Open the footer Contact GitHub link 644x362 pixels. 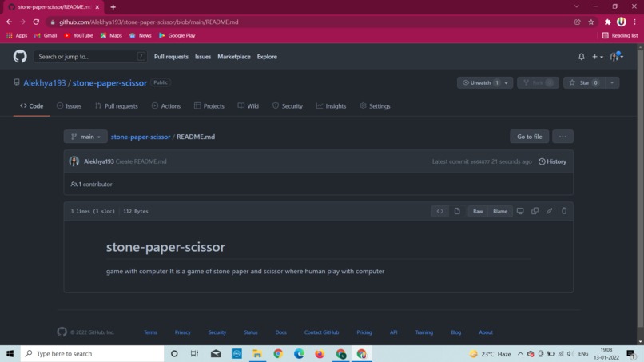pos(321,332)
